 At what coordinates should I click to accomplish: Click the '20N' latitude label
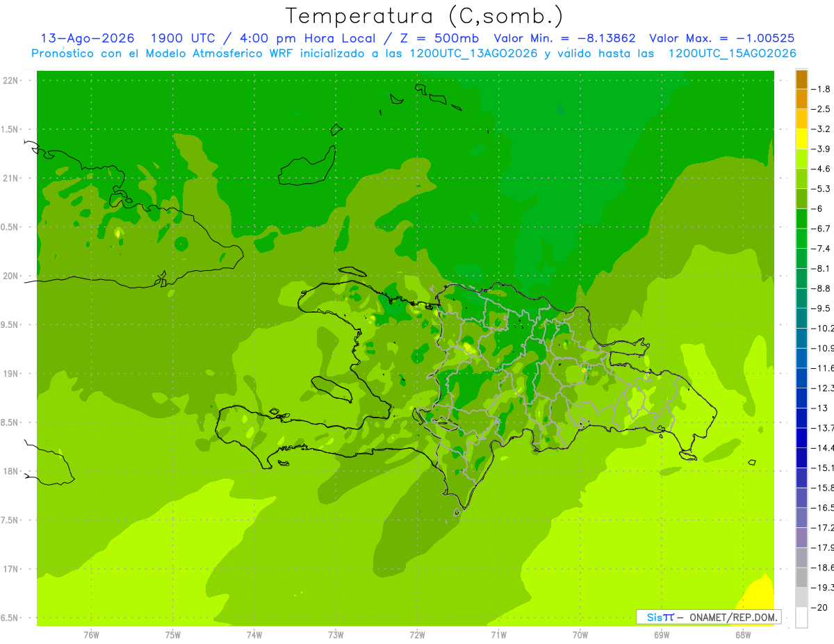tap(12, 276)
